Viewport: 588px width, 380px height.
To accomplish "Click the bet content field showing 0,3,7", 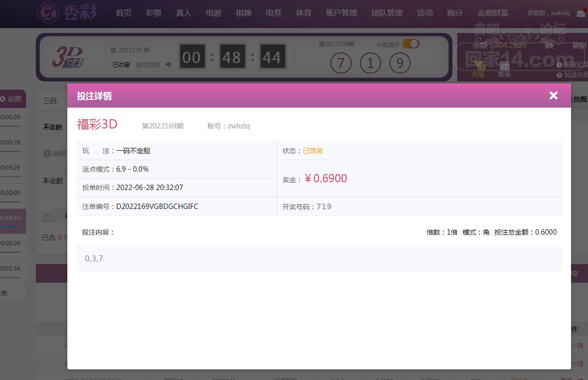I will (x=319, y=258).
